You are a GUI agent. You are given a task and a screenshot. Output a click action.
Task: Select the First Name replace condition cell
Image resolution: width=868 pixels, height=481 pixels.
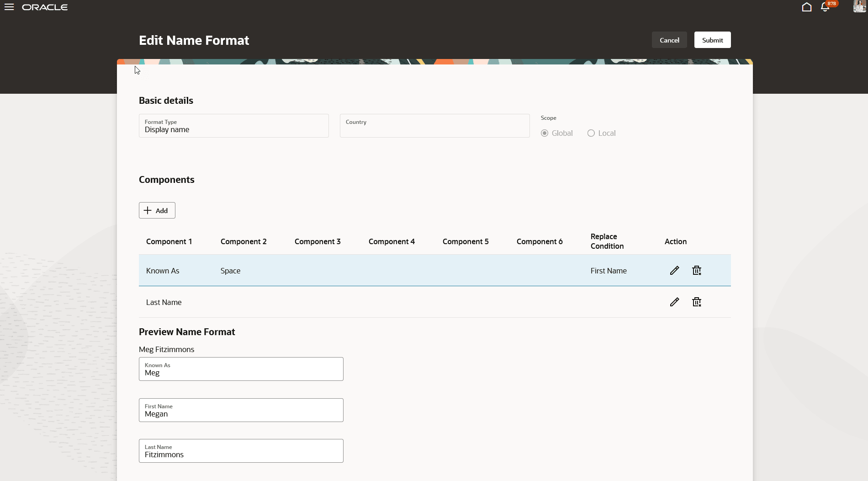tap(609, 271)
